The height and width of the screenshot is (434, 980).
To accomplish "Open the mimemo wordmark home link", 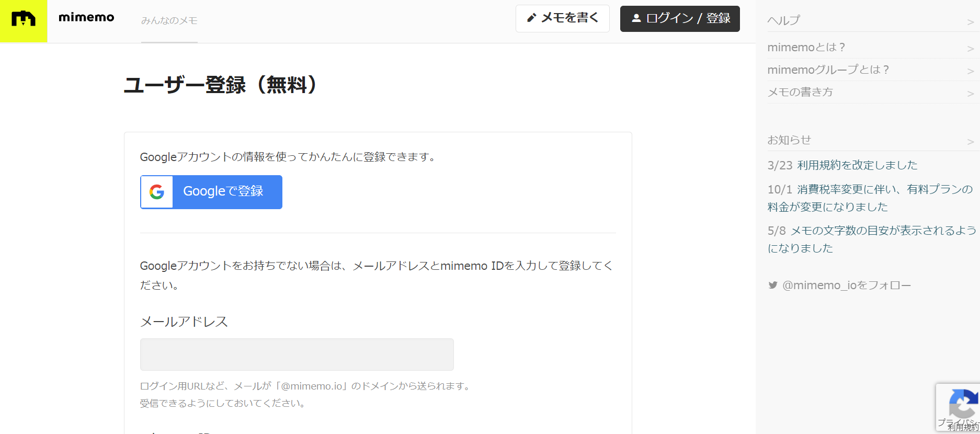I will pos(86,17).
